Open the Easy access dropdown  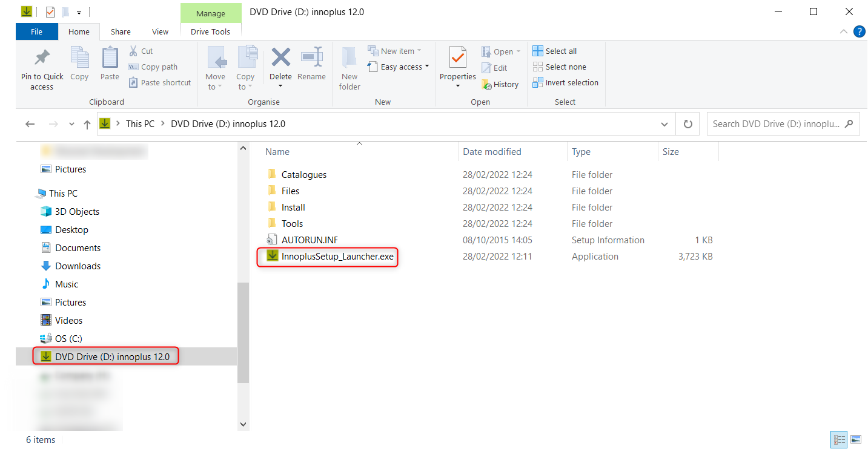tap(398, 67)
